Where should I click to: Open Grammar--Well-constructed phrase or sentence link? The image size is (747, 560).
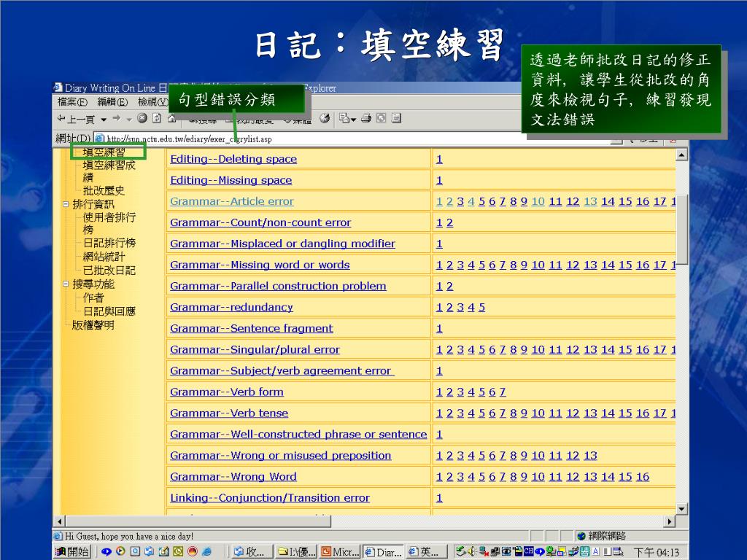coord(298,435)
